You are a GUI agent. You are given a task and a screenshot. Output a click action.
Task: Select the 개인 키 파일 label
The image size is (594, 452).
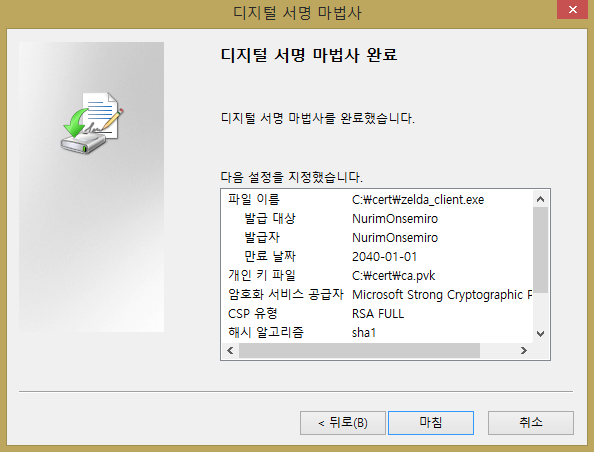tap(262, 275)
